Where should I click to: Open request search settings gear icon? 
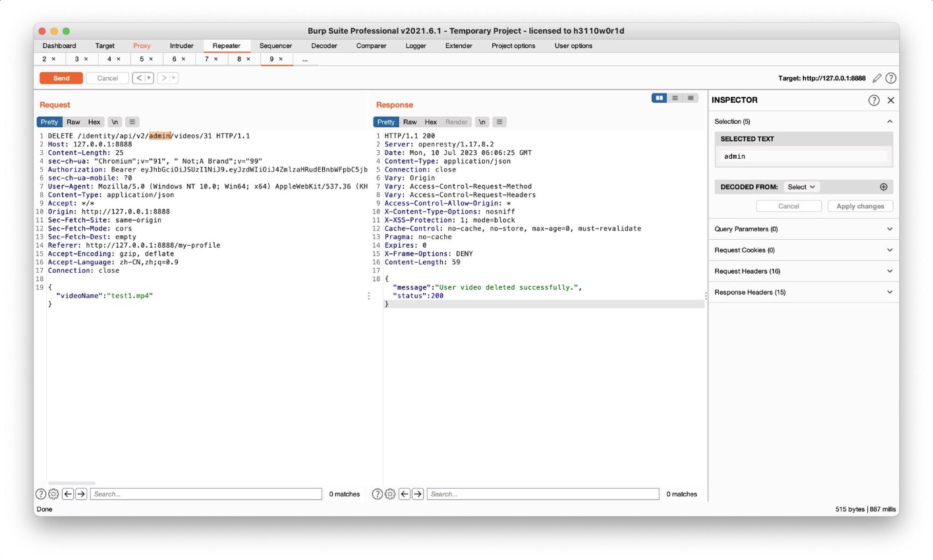click(x=53, y=494)
